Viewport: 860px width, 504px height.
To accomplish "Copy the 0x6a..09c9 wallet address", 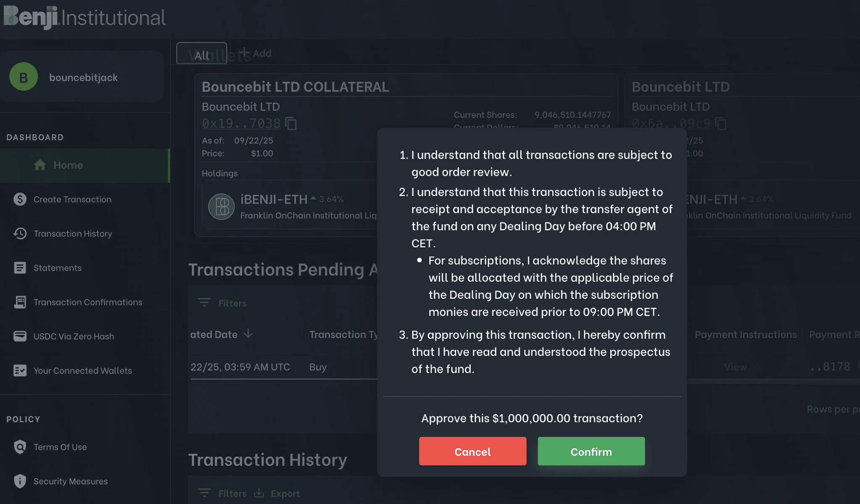I will (x=721, y=124).
